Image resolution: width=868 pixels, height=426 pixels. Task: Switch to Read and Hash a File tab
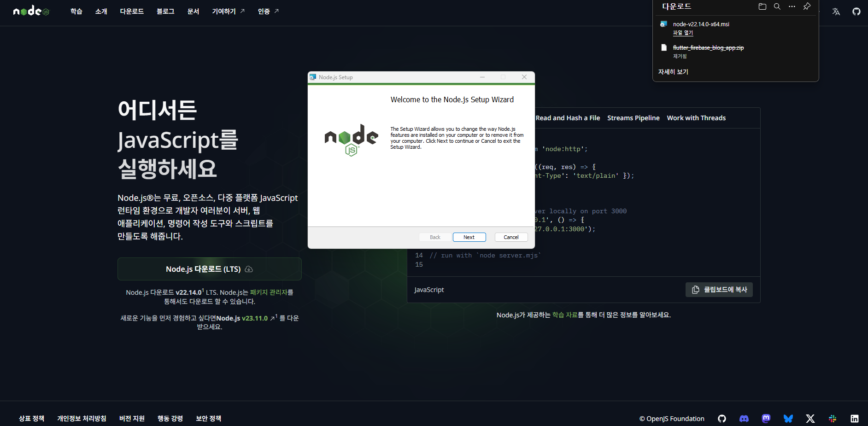click(x=568, y=118)
